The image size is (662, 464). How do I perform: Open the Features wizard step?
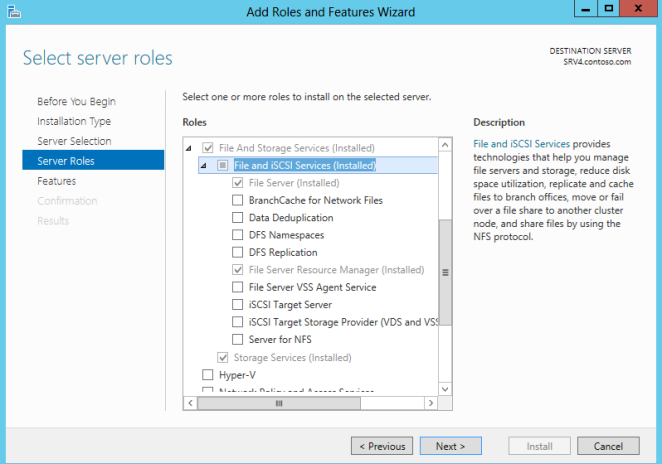pos(57,181)
